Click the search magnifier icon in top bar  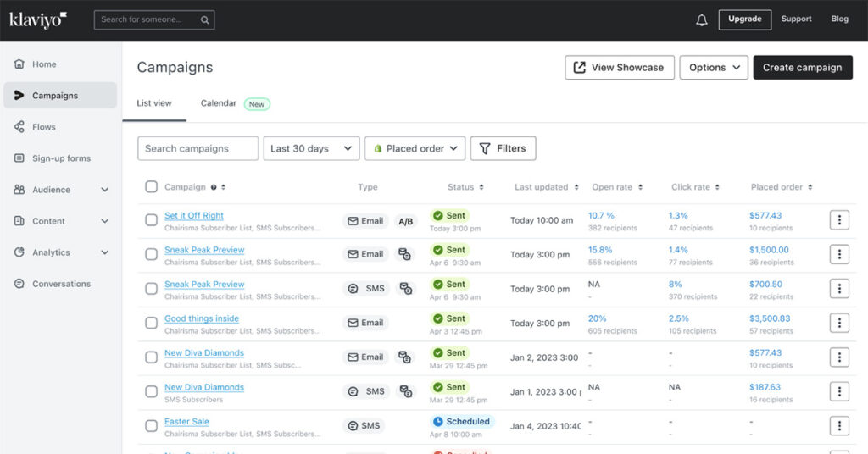point(205,19)
